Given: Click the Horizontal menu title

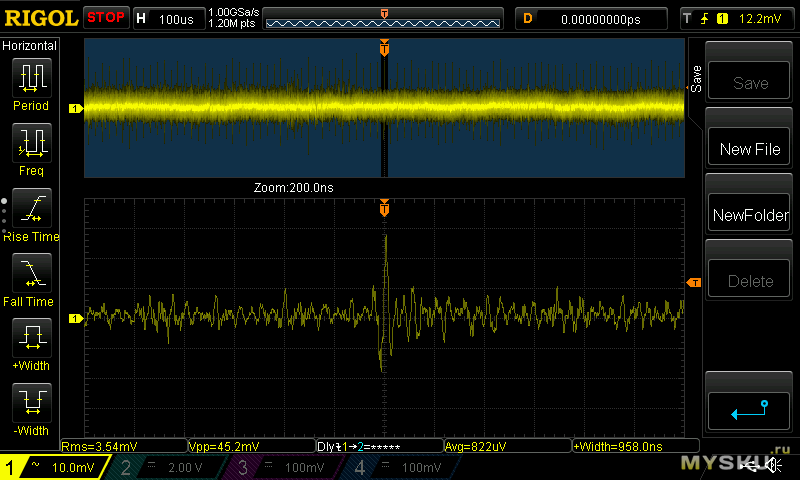Looking at the screenshot, I should point(30,45).
